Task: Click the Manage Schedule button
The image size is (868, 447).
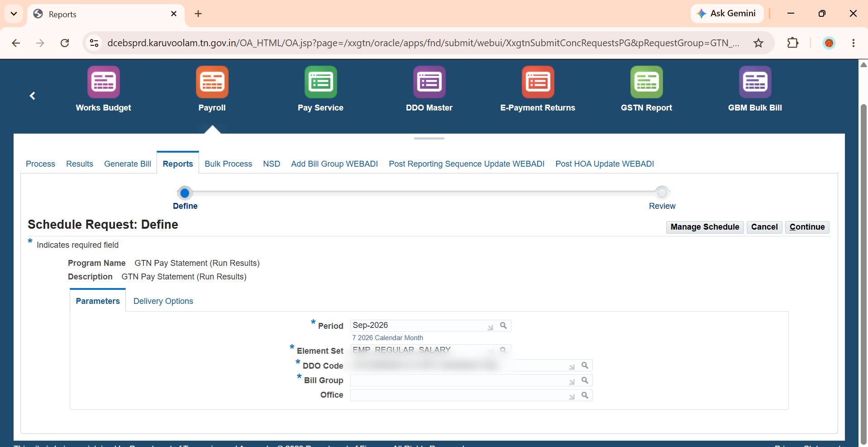Action: tap(705, 227)
